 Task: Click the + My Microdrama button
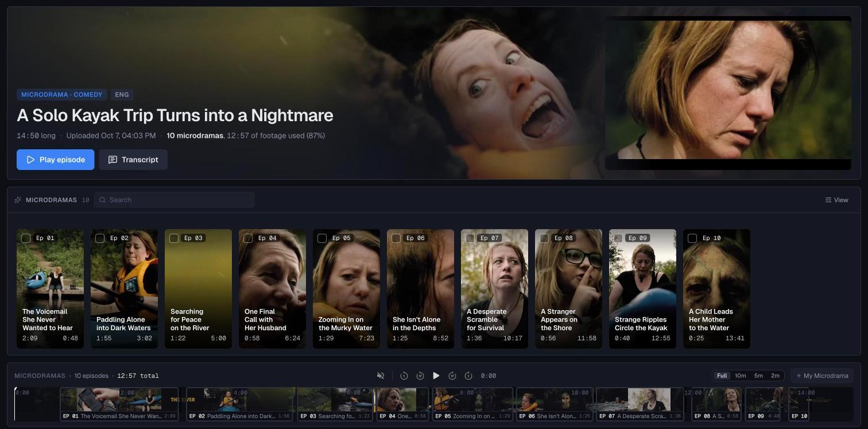click(822, 376)
